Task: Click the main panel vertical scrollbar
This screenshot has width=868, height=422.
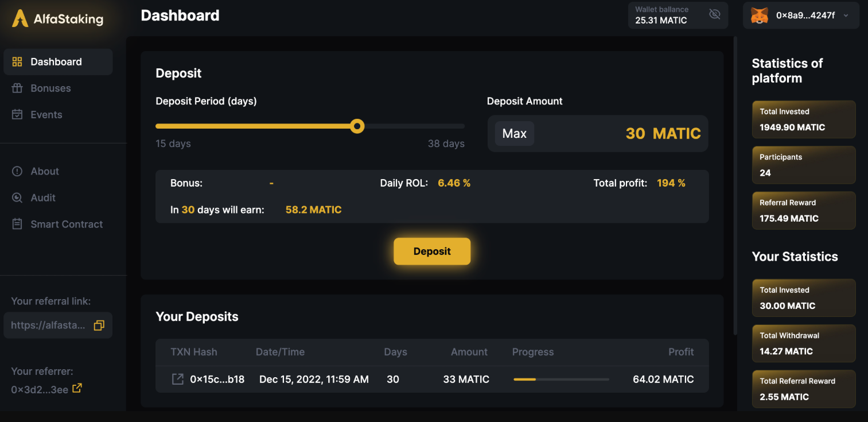Action: tap(735, 184)
